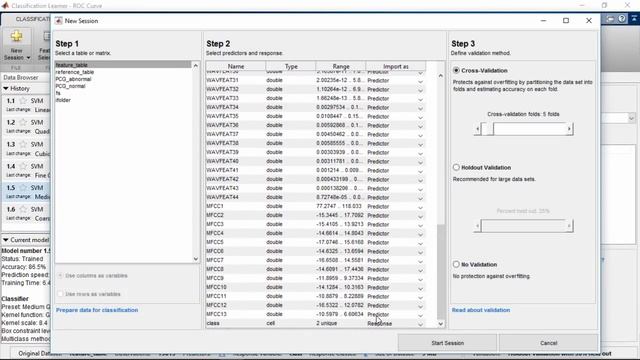Viewport: 640px width, 360px height.
Task: Open Import as dropdown for MFCC13
Action: [x=420, y=314]
